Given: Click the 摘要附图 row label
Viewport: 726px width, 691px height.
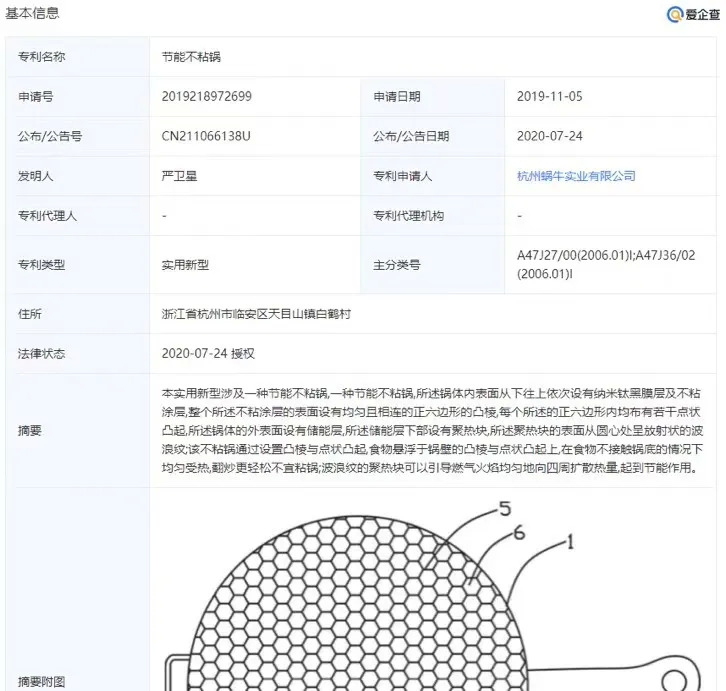Looking at the screenshot, I should point(41,682).
